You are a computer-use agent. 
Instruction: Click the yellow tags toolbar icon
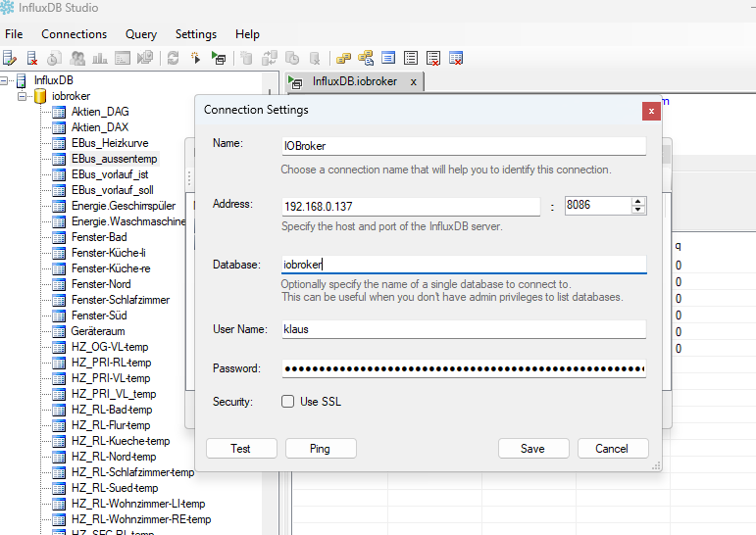pos(343,59)
